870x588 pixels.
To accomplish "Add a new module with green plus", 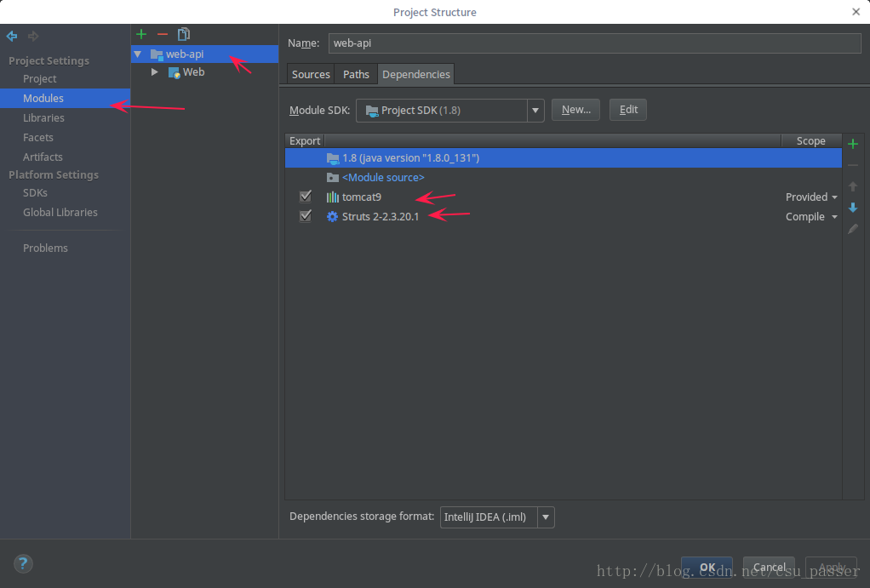I will (x=141, y=34).
